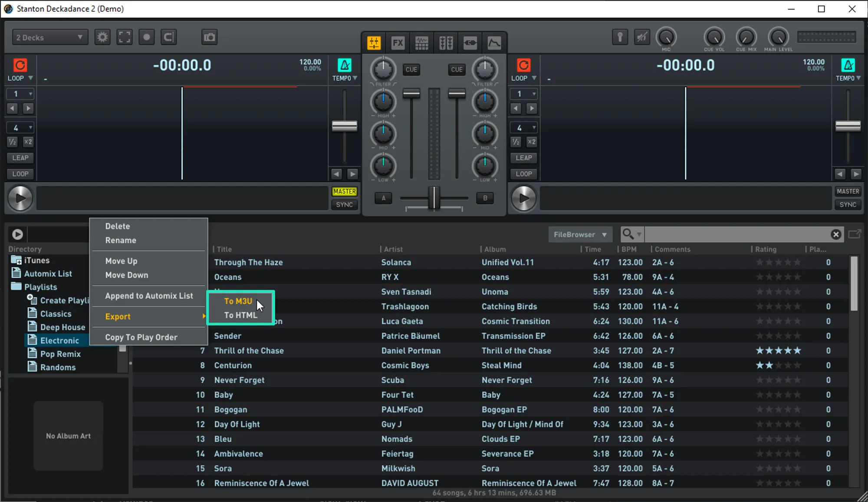Viewport: 868px width, 502px height.
Task: Toggle left channel CUE button
Action: (411, 69)
